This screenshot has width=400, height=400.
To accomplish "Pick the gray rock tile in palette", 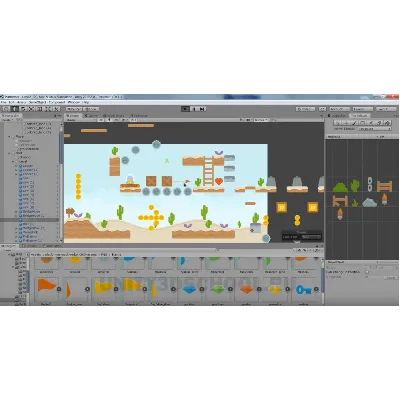I will [x=369, y=202].
